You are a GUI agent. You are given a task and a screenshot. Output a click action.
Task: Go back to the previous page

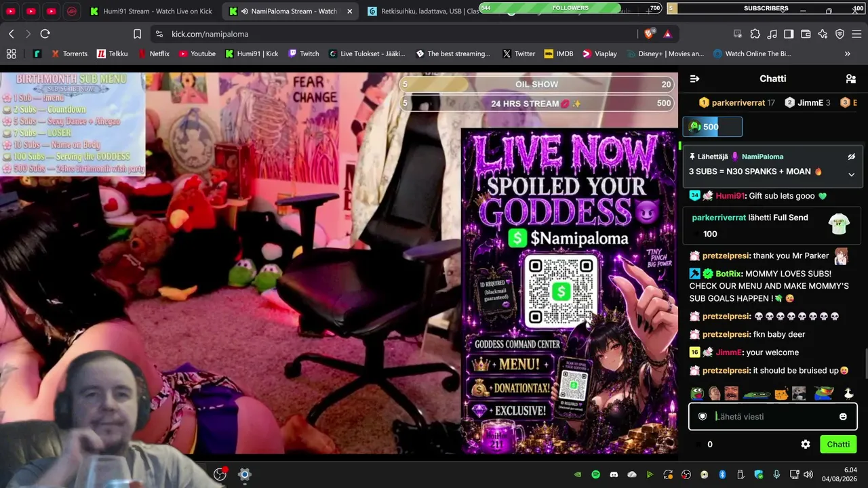tap(12, 34)
